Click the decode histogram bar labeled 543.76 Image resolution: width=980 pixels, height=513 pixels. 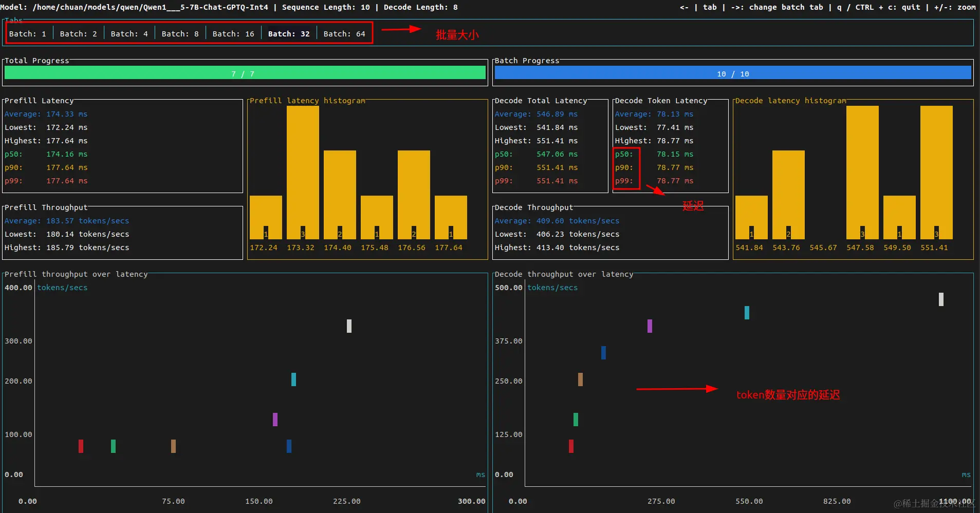(x=788, y=195)
